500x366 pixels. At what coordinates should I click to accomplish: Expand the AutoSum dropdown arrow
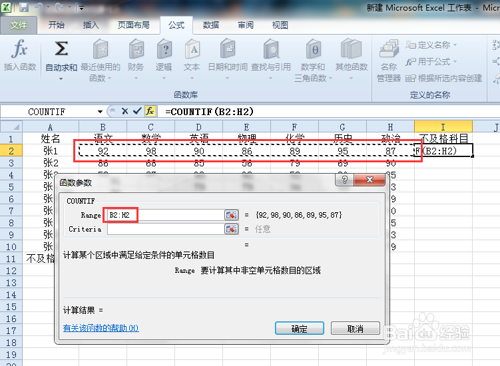[x=61, y=79]
